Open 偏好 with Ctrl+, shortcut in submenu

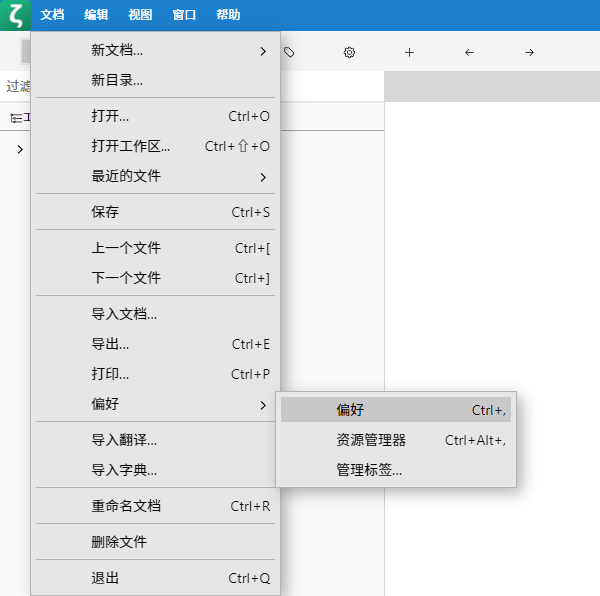tap(396, 410)
